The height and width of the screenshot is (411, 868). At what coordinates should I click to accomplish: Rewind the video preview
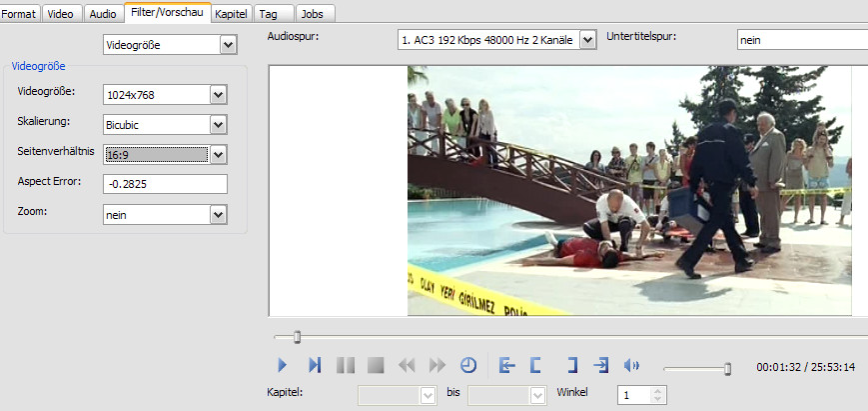pyautogui.click(x=407, y=365)
